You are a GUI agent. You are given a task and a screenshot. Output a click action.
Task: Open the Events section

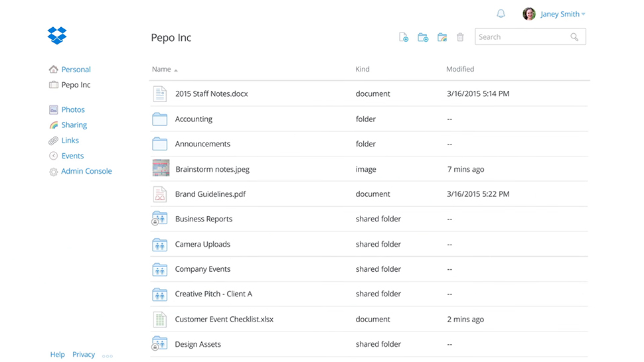72,156
